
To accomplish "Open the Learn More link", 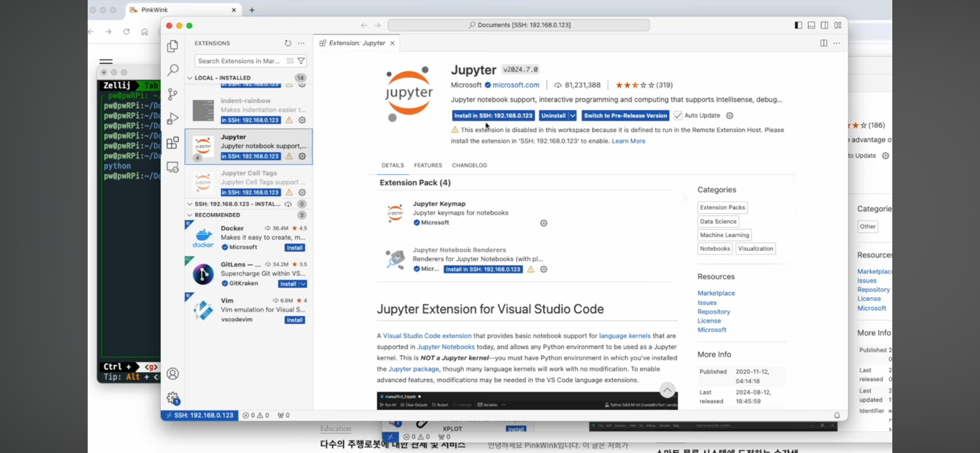I will coord(628,141).
